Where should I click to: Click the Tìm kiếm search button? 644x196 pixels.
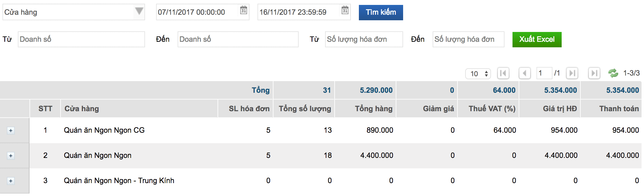point(381,12)
